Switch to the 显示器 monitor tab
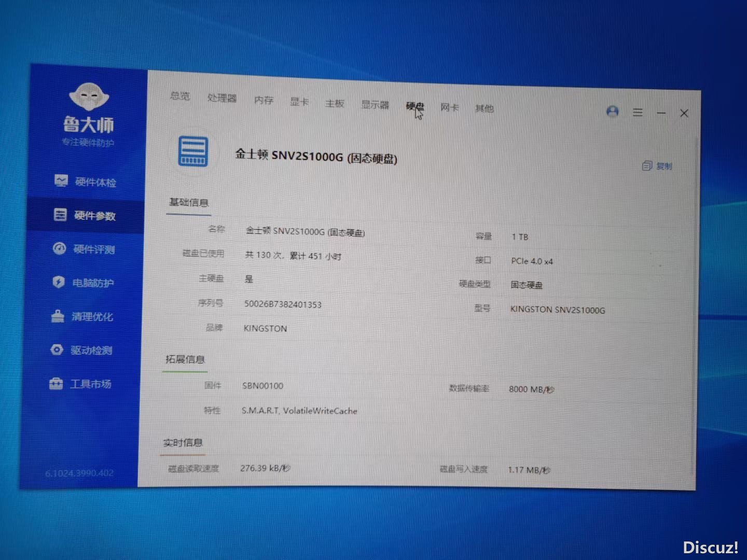Image resolution: width=747 pixels, height=560 pixels. pyautogui.click(x=375, y=105)
